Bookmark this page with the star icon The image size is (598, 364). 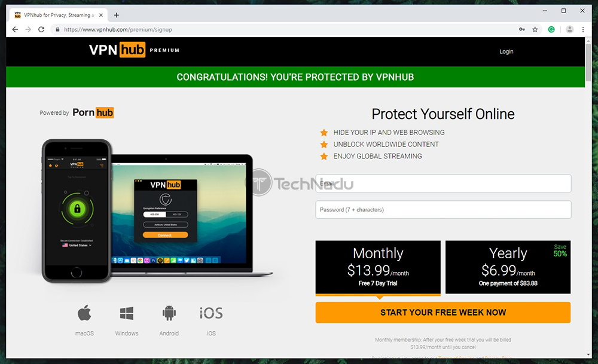pyautogui.click(x=535, y=29)
